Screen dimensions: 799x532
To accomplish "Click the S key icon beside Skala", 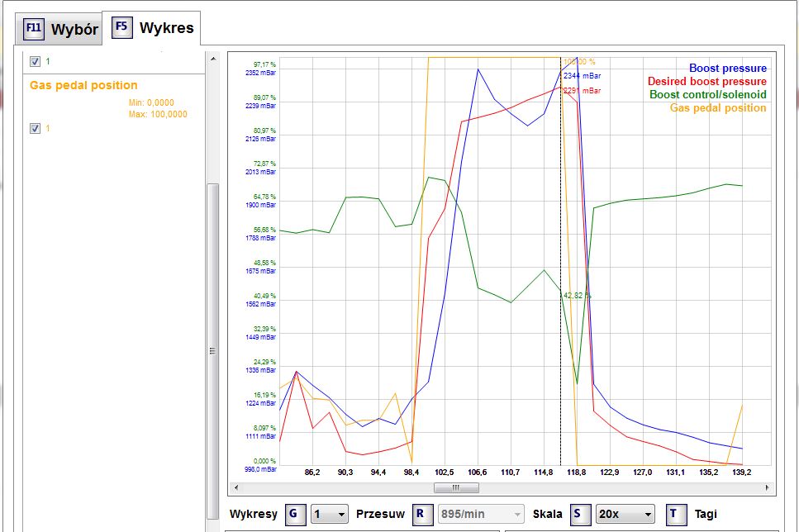I will 577,514.
